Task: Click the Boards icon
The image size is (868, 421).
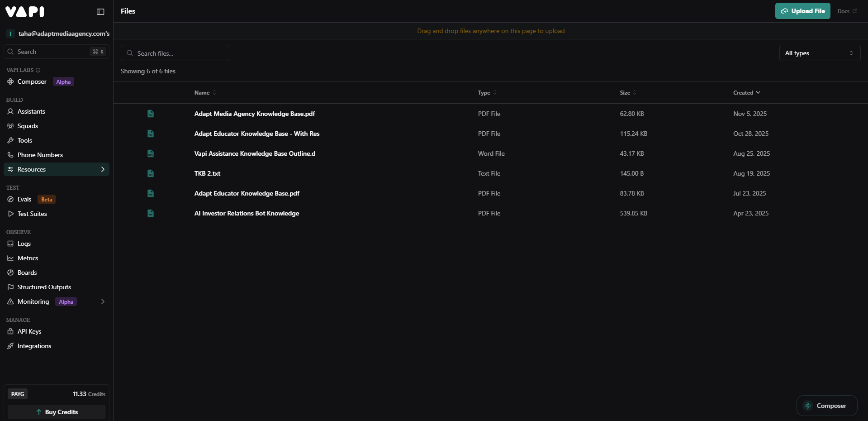Action: click(x=10, y=273)
